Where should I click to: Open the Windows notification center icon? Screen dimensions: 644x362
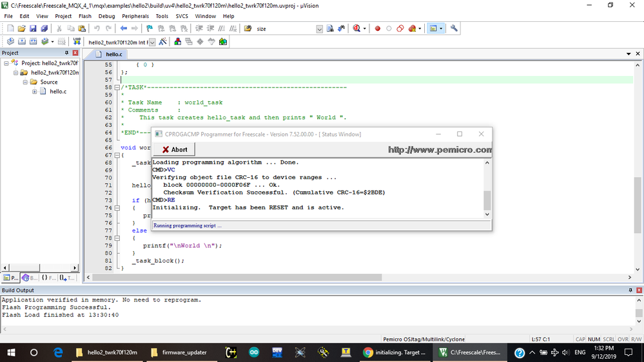click(629, 352)
